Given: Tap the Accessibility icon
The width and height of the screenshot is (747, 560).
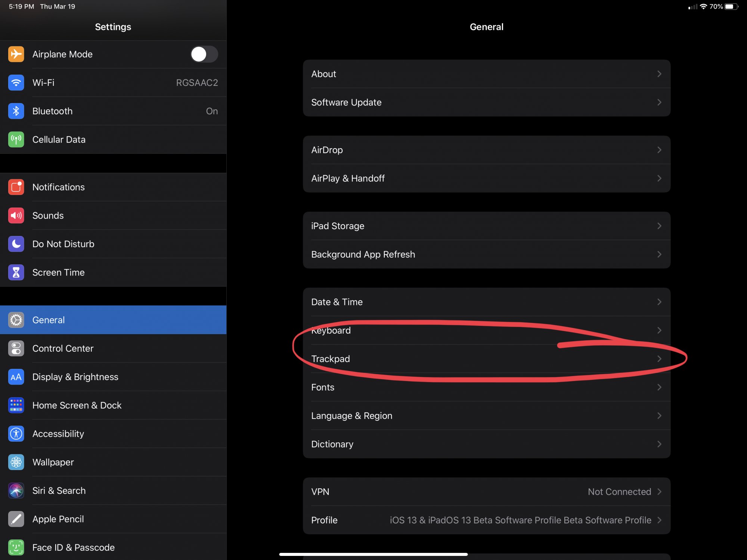Looking at the screenshot, I should pyautogui.click(x=16, y=433).
